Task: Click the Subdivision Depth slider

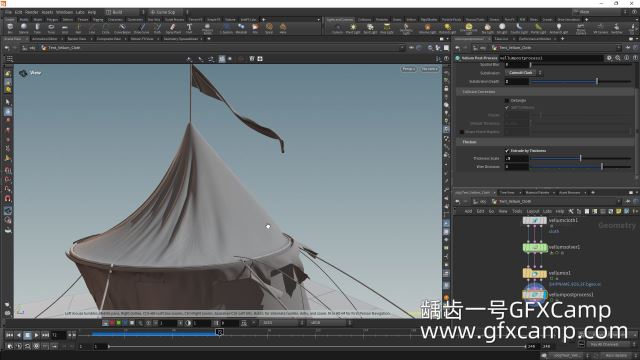Action: click(580, 82)
